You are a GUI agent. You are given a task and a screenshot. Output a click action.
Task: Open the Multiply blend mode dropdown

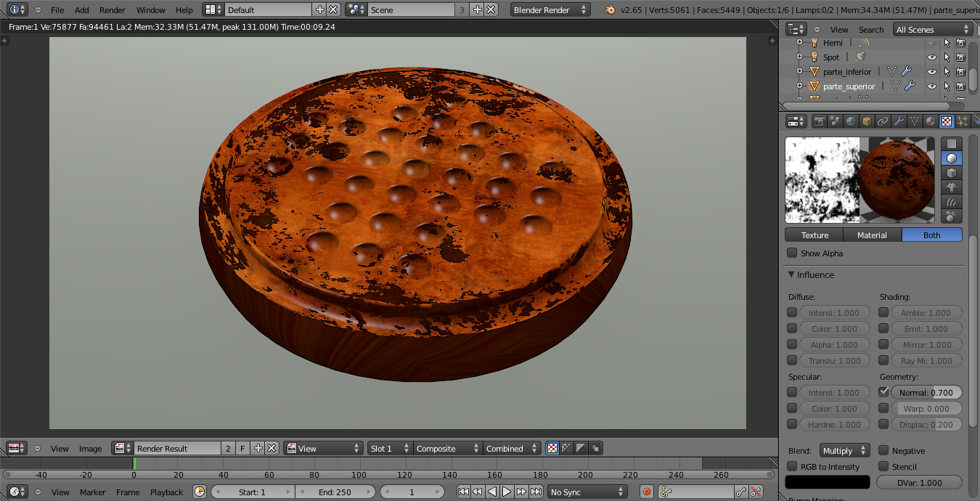coord(844,451)
